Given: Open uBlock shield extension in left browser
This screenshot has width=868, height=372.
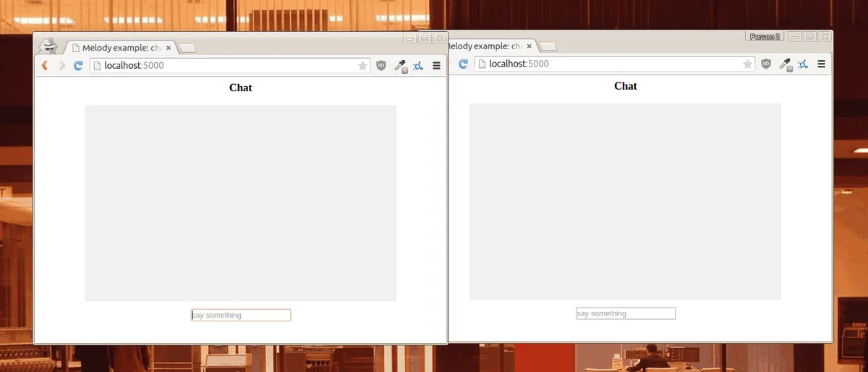Looking at the screenshot, I should point(381,66).
